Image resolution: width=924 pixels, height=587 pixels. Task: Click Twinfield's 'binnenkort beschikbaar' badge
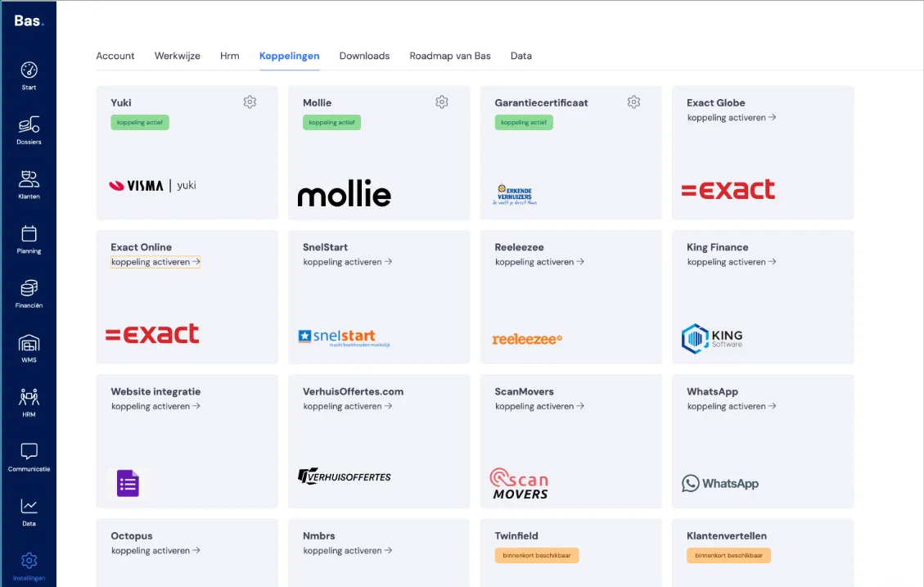point(537,555)
